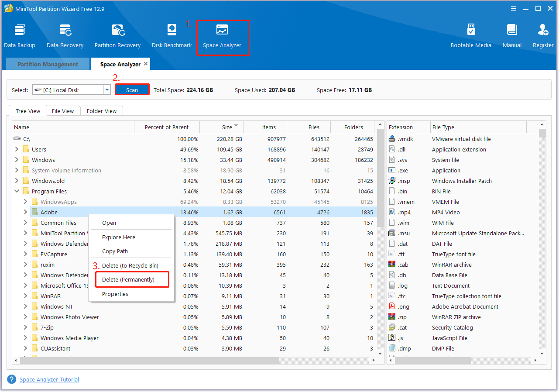Image resolution: width=559 pixels, height=392 pixels.
Task: Switch to the Partition Management tab
Action: (48, 64)
